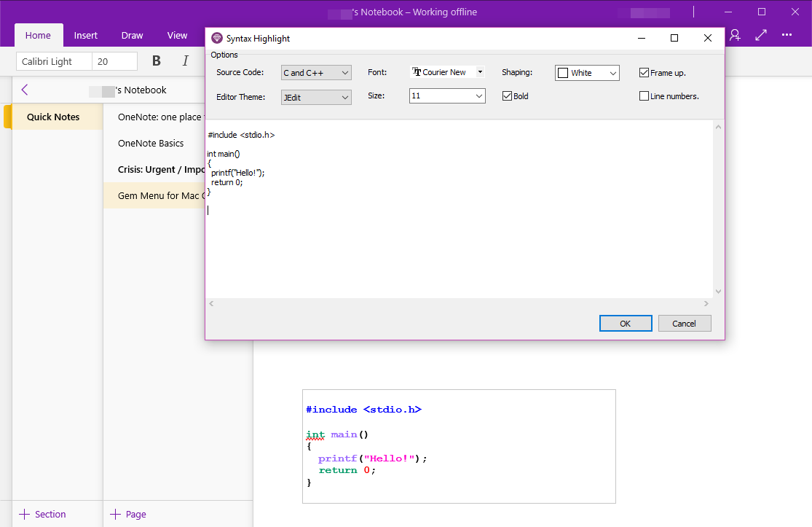812x527 pixels.
Task: Click the full screen expand arrows icon
Action: (x=761, y=35)
